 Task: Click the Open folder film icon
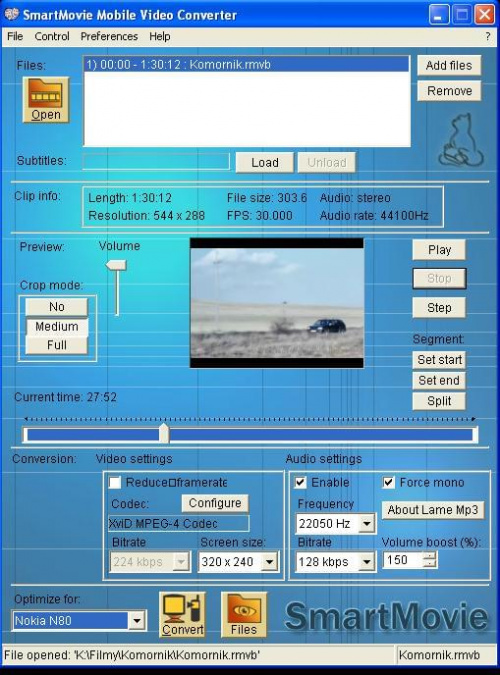46,100
